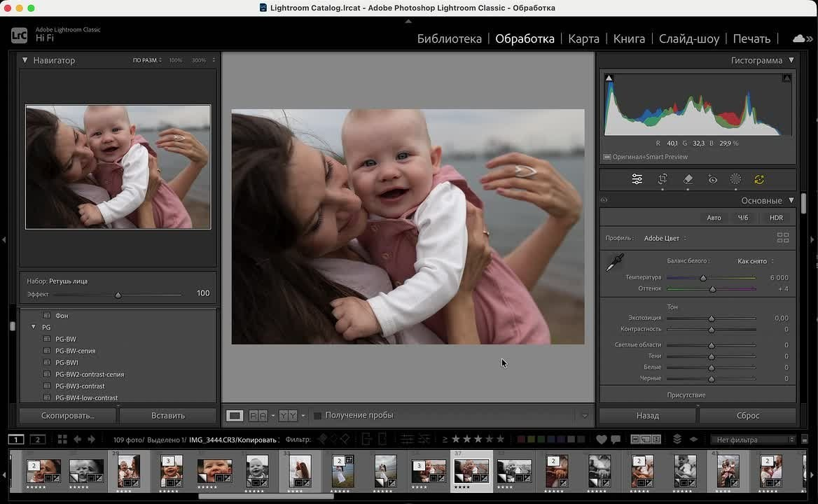
Task: Open the profile browser grid icon
Action: [x=783, y=238]
